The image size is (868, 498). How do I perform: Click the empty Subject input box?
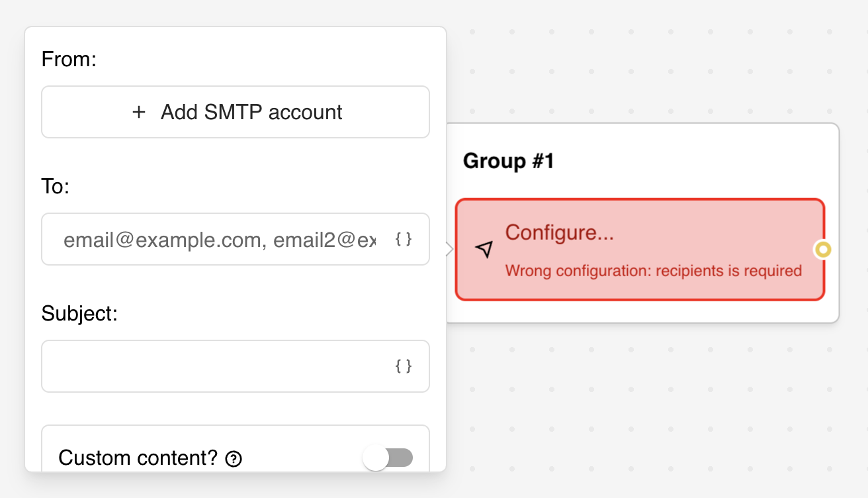(x=212, y=366)
